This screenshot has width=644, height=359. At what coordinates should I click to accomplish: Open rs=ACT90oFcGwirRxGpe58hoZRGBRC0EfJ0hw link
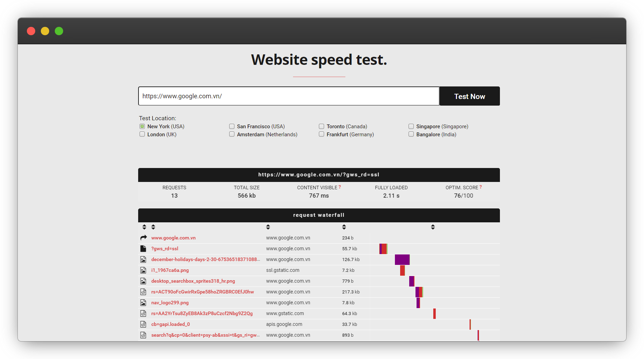click(x=202, y=292)
